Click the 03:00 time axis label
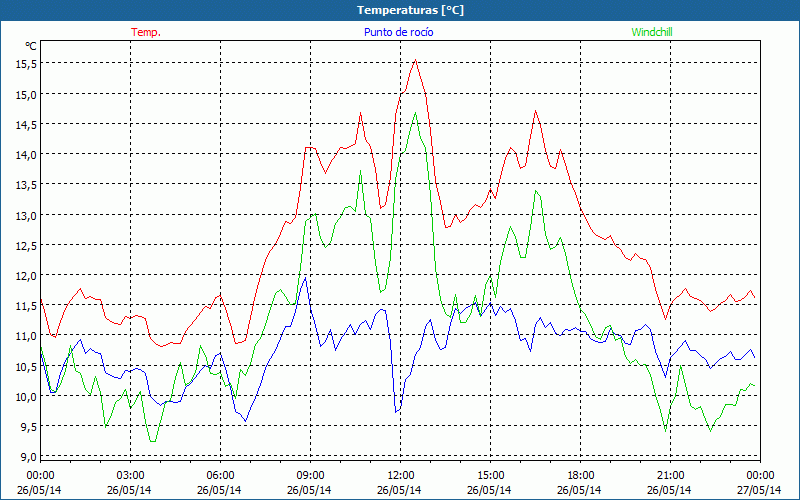This screenshot has width=800, height=500. (131, 475)
